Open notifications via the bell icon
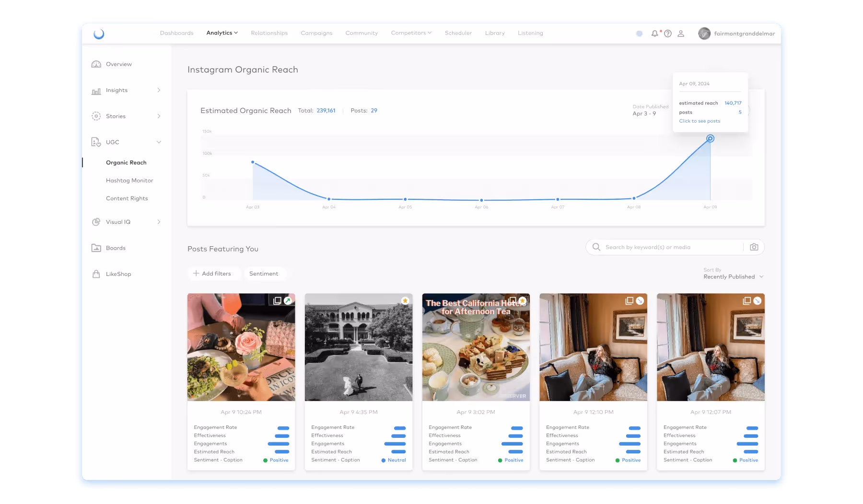Image resolution: width=863 pixels, height=504 pixels. pos(655,33)
